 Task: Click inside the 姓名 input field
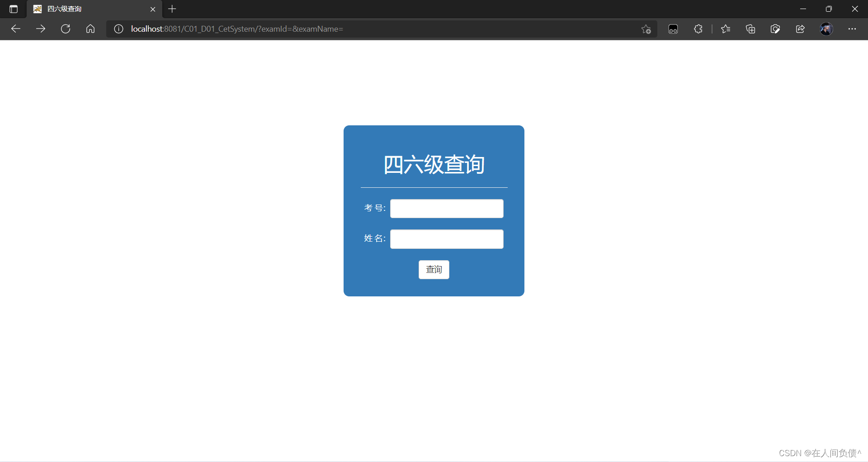click(446, 239)
